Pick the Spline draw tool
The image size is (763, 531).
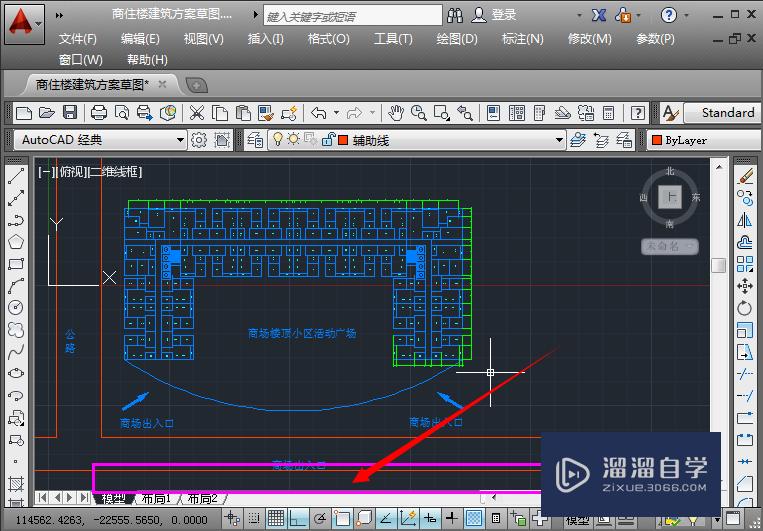pyautogui.click(x=16, y=351)
